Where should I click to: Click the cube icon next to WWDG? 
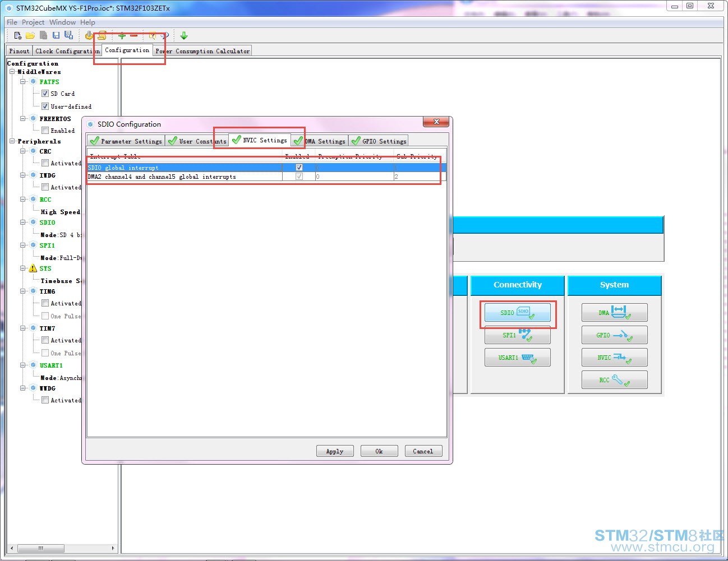(33, 388)
